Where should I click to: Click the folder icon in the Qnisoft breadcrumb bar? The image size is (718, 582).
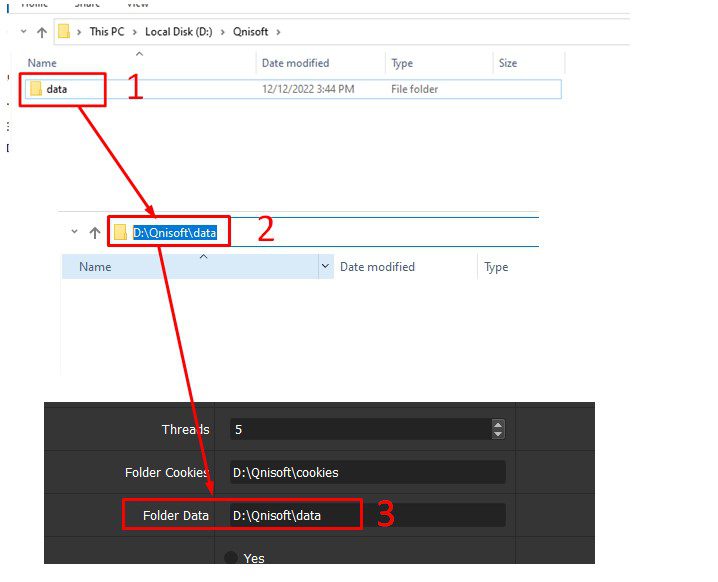coord(64,32)
